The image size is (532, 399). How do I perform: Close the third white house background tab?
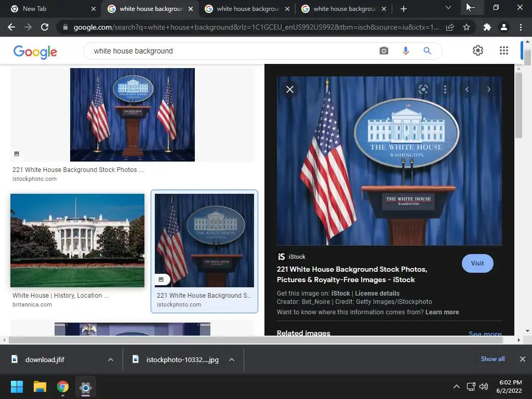[287, 9]
